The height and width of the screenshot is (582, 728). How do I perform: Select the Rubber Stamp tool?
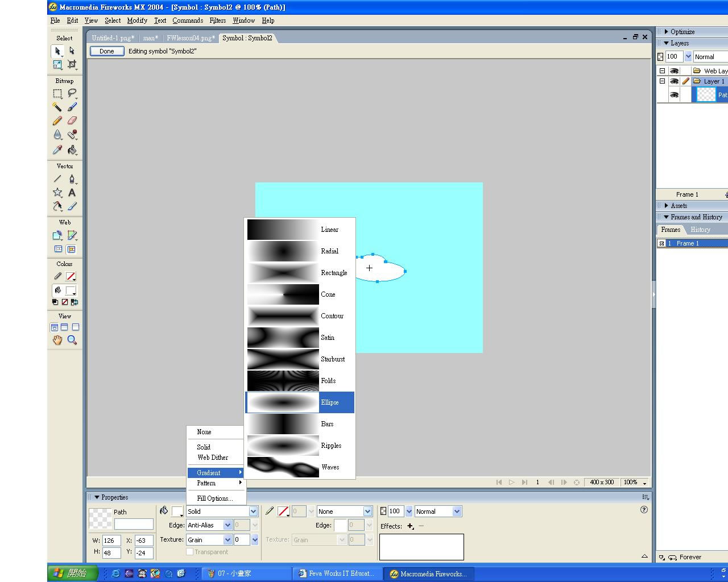(72, 135)
